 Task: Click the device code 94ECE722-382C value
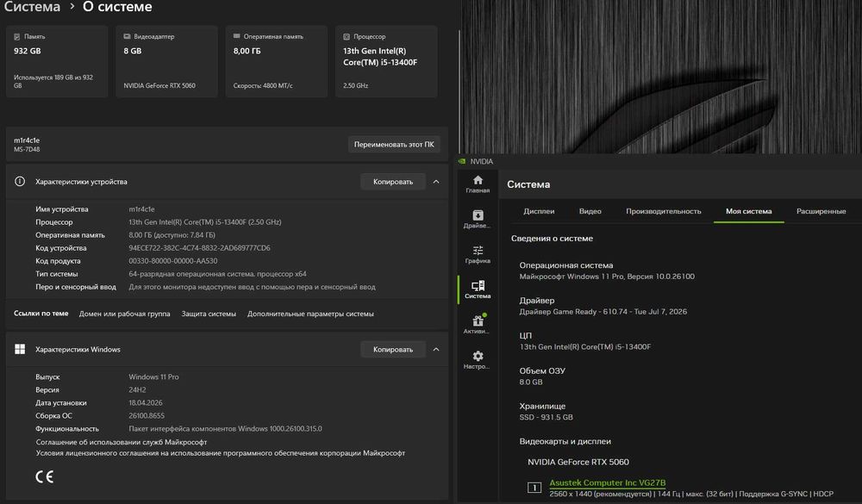pos(199,248)
